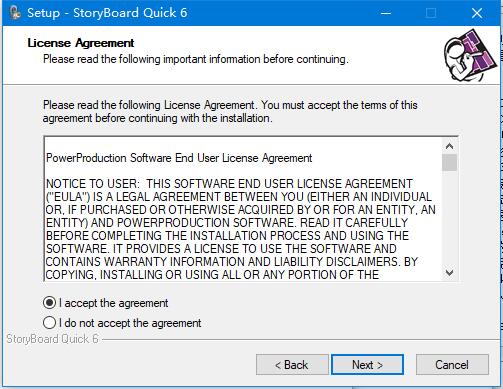Screen dimensions: 503x389
Task: Select the 'I accept the agreement' radio button
Action: point(49,303)
